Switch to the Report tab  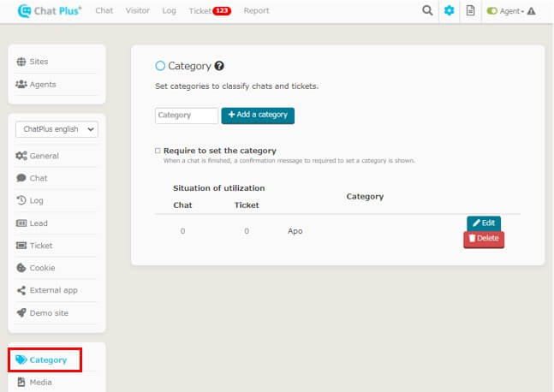tap(256, 10)
